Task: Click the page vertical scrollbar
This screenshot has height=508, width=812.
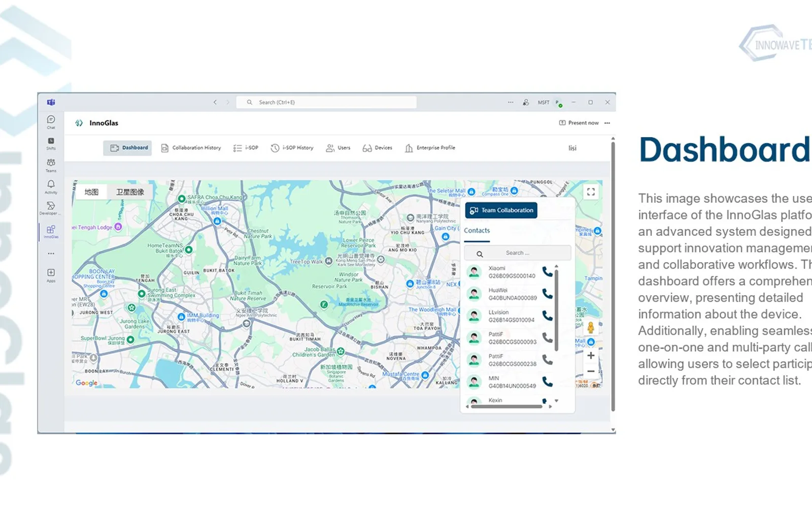Action: tap(613, 277)
